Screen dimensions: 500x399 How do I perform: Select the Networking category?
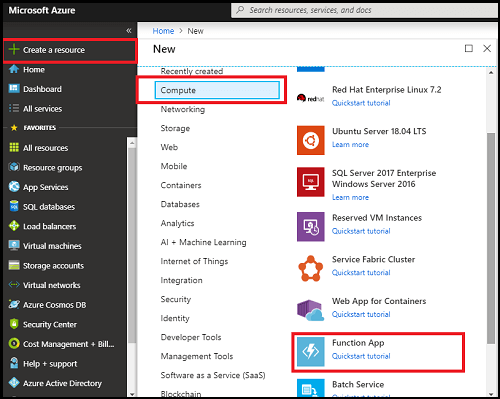pos(183,109)
